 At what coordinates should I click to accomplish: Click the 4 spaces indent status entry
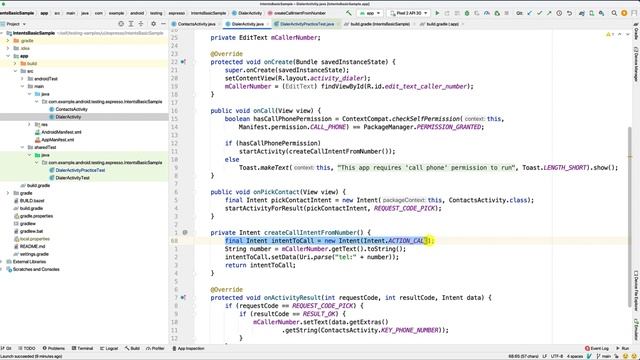[x=575, y=356]
